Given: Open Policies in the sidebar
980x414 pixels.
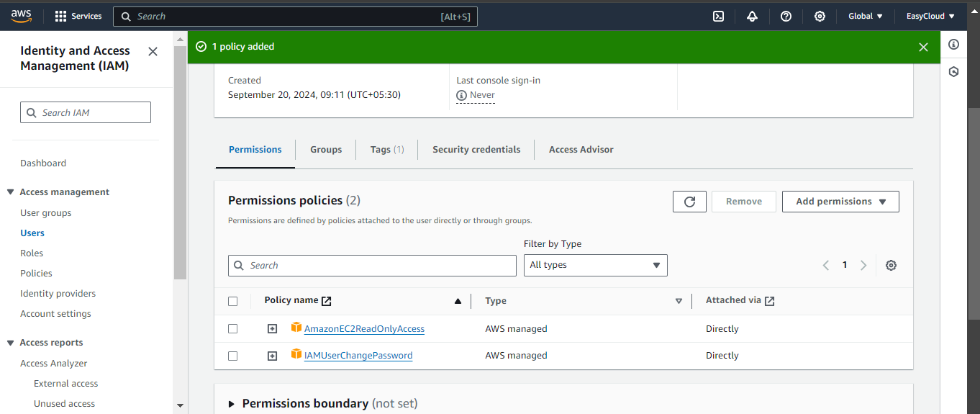Looking at the screenshot, I should click(36, 274).
